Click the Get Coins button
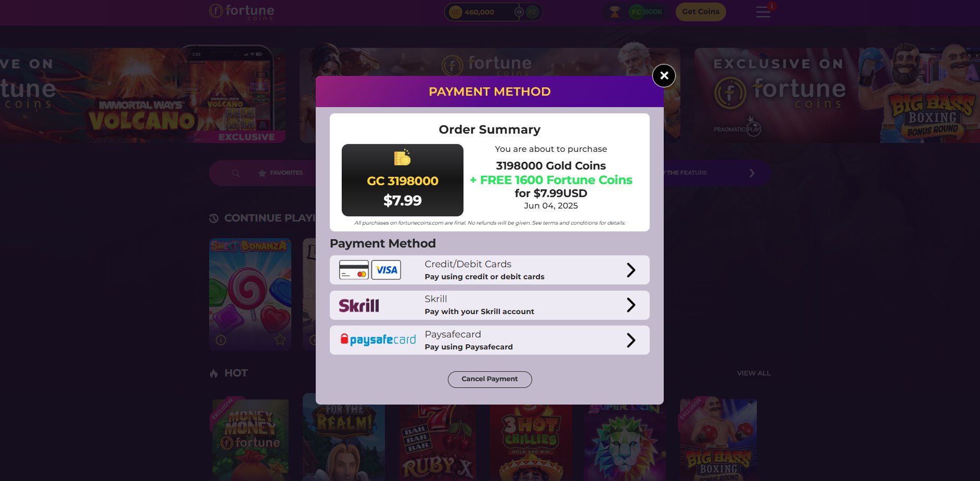Image resolution: width=980 pixels, height=481 pixels. [701, 11]
